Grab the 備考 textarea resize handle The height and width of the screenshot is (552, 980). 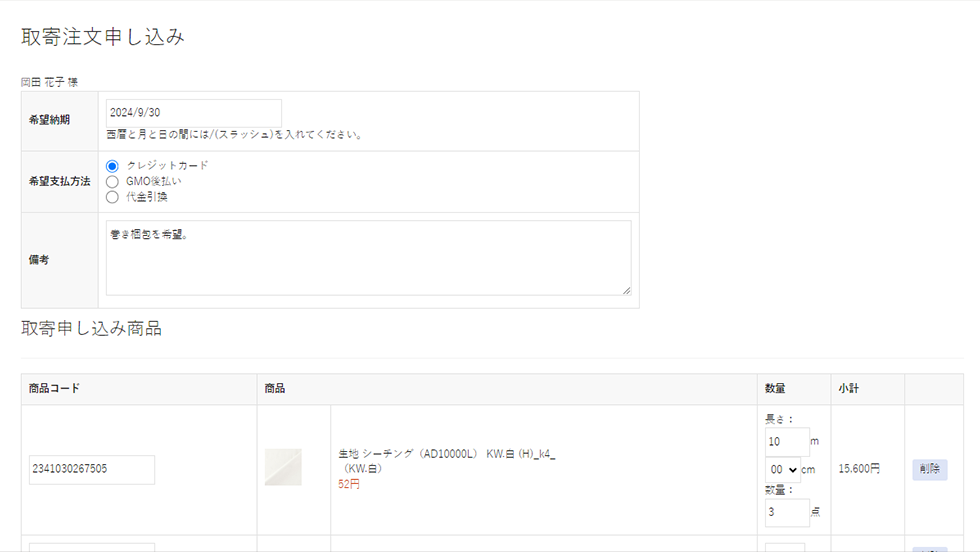click(626, 290)
